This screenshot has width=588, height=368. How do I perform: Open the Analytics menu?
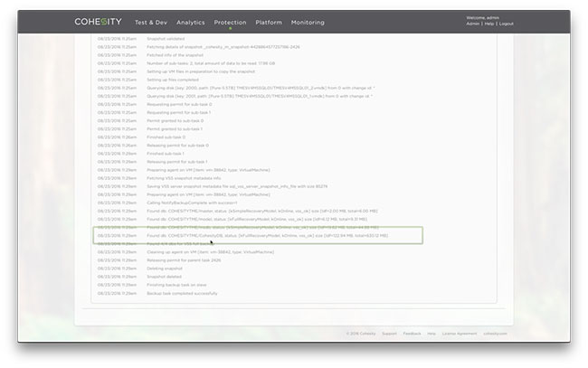pos(191,21)
